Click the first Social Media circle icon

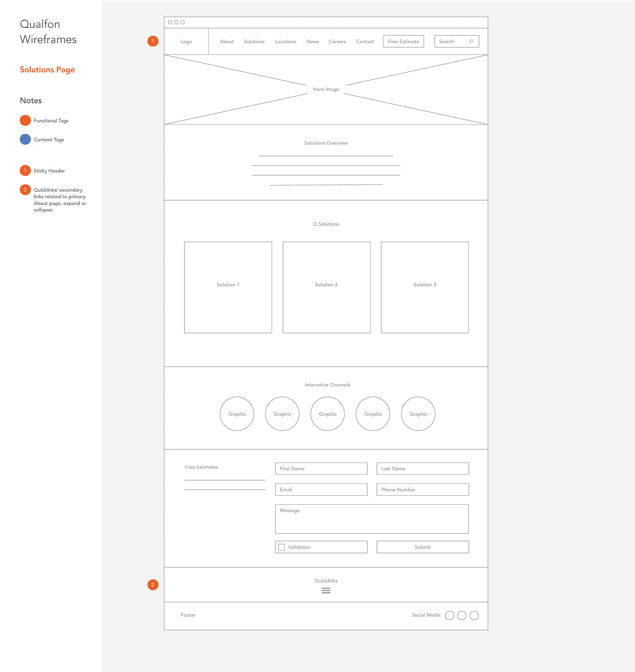(449, 615)
